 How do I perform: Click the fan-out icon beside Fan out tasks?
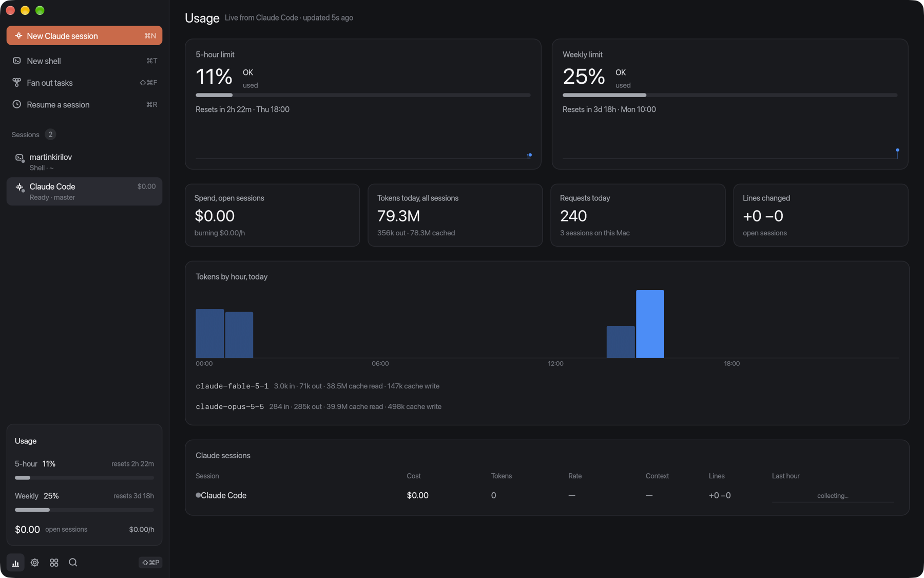17,82
